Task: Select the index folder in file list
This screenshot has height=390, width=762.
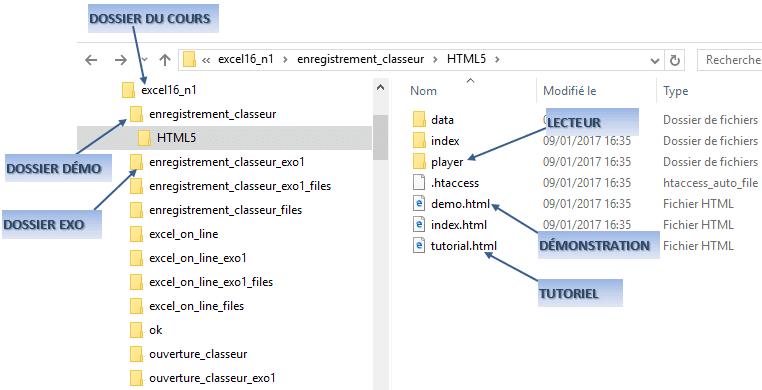Action: pos(445,141)
